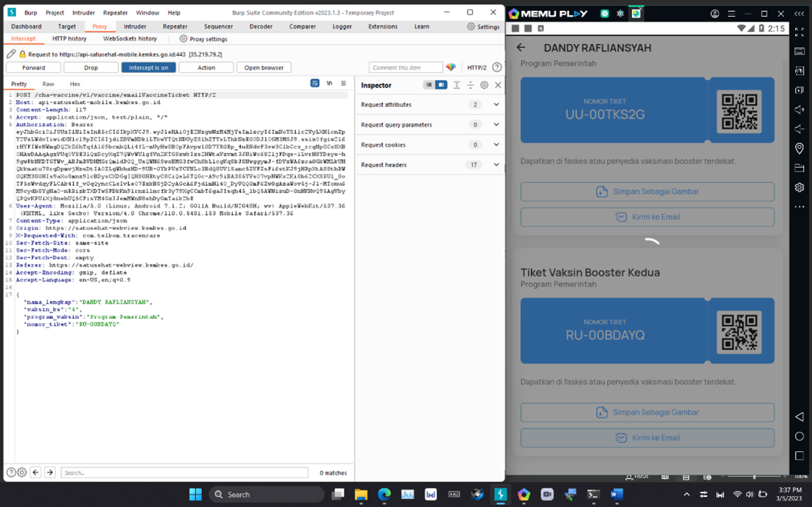
Task: Click the help icon next to HTTP/2
Action: click(496, 67)
